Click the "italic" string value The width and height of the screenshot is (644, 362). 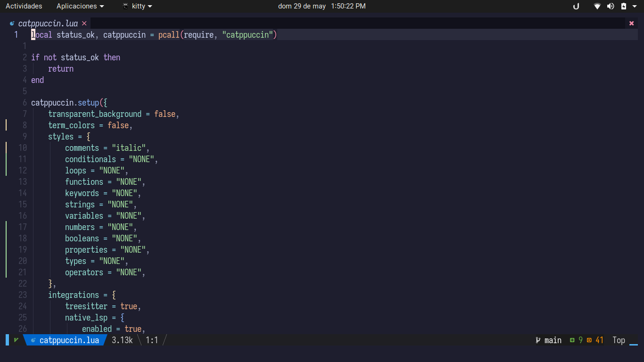(x=129, y=148)
